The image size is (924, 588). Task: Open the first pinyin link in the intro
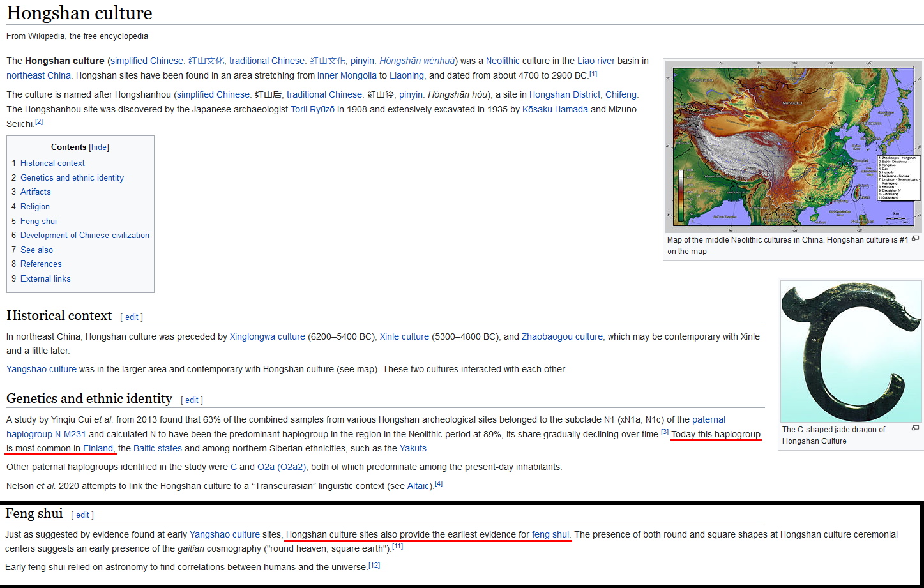click(362, 61)
